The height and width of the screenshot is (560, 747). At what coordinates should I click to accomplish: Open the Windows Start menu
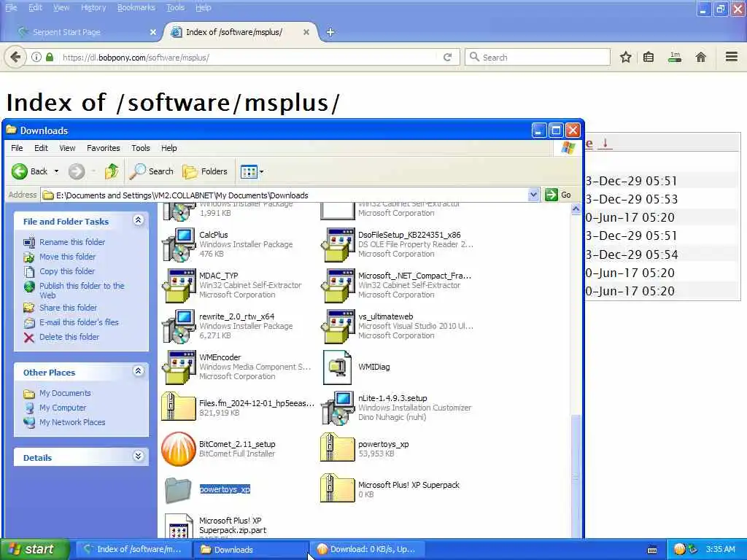pos(34,549)
